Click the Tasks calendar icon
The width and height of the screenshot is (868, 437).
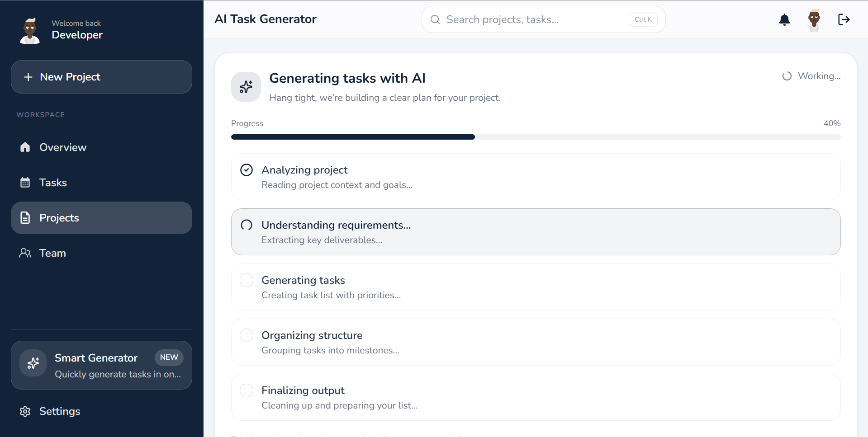[25, 183]
